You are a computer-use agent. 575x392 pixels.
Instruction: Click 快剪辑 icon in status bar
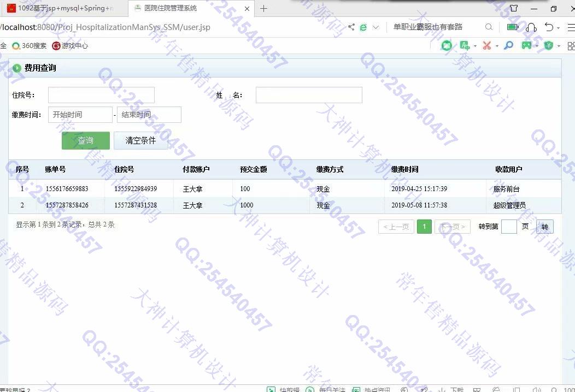(x=271, y=390)
